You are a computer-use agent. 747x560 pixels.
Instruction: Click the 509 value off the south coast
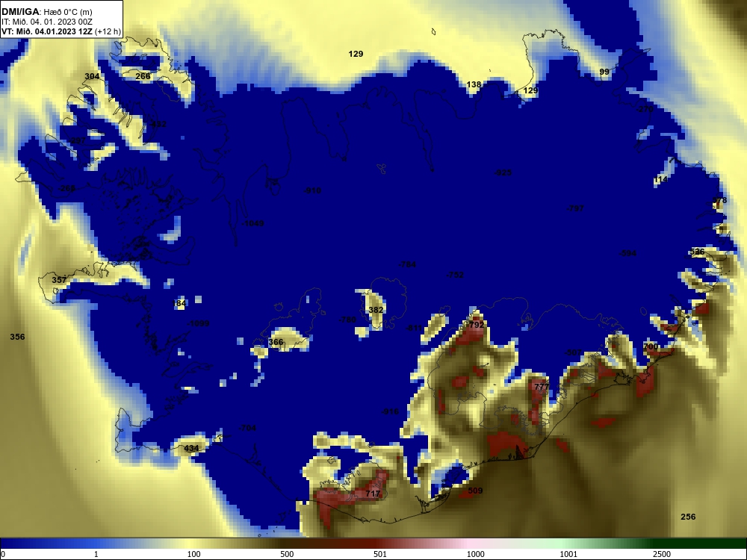[475, 491]
